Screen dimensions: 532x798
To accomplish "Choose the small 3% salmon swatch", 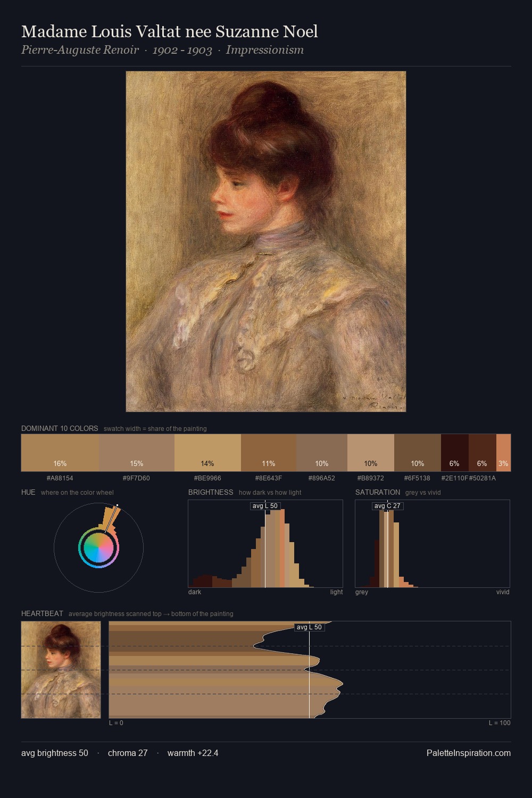I will coord(503,453).
